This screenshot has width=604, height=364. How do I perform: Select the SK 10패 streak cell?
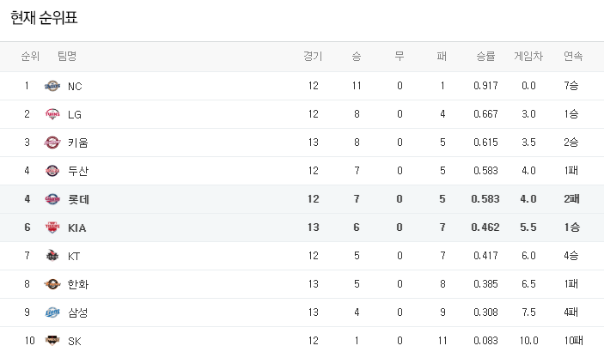(x=571, y=341)
